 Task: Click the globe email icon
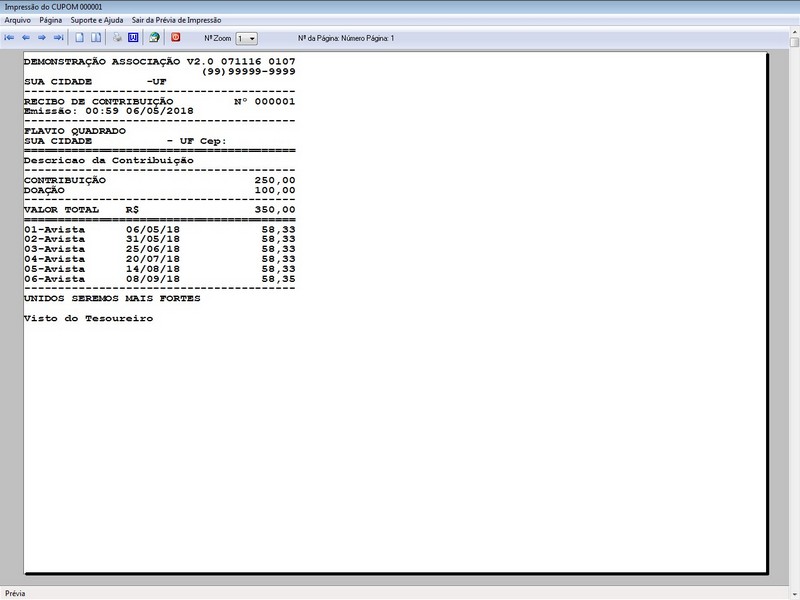(154, 38)
